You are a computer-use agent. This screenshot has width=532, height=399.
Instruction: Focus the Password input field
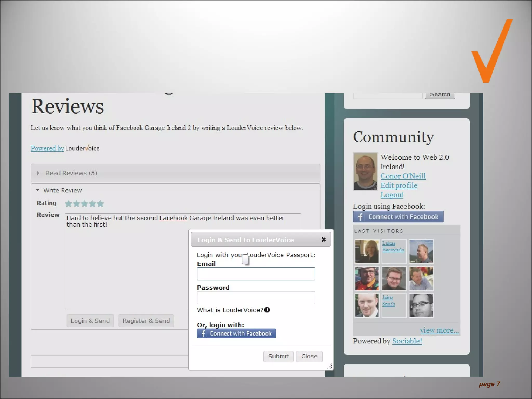(256, 298)
